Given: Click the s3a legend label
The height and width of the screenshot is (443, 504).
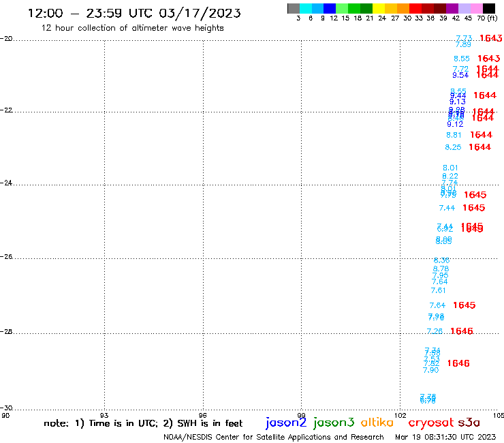Looking at the screenshot, I should coord(469,423).
